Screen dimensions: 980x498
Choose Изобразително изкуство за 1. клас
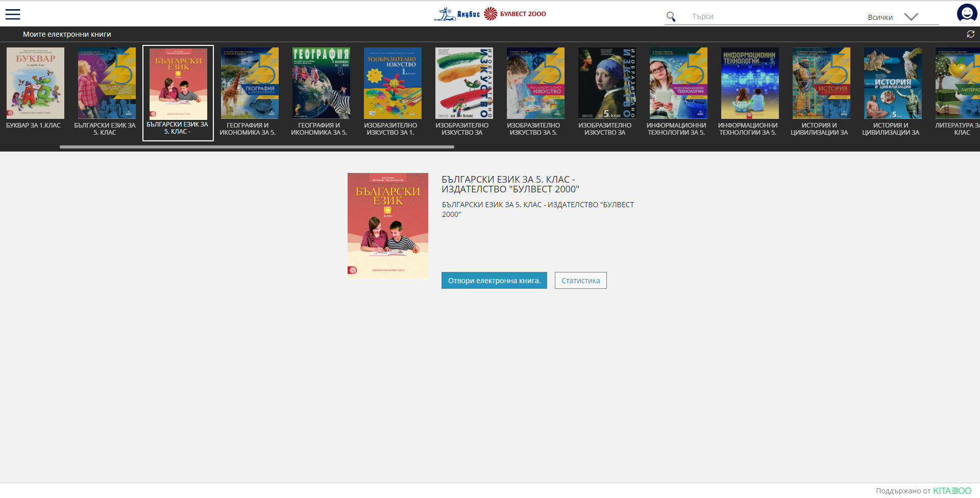coord(393,83)
